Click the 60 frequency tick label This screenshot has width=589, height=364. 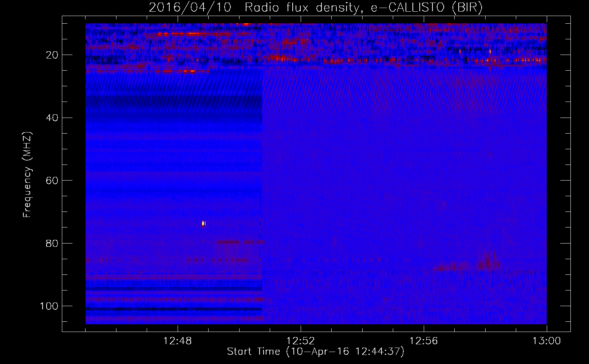pyautogui.click(x=52, y=181)
